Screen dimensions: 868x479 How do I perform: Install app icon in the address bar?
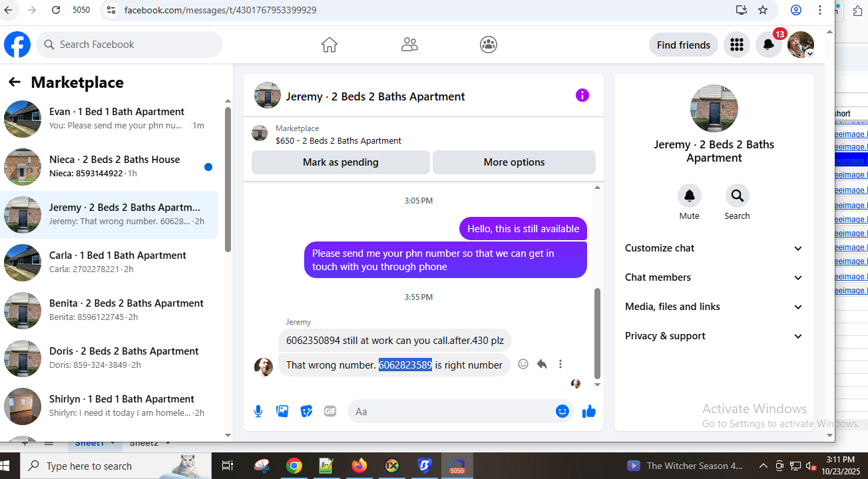(742, 10)
